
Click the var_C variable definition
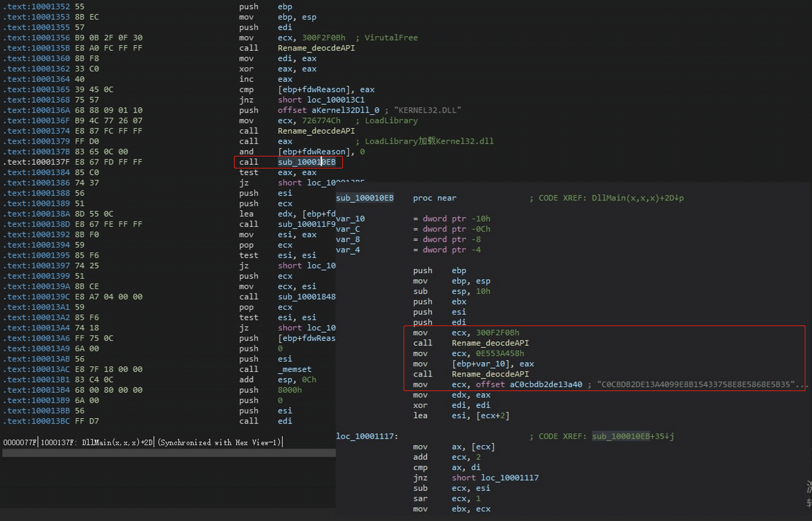click(x=348, y=229)
